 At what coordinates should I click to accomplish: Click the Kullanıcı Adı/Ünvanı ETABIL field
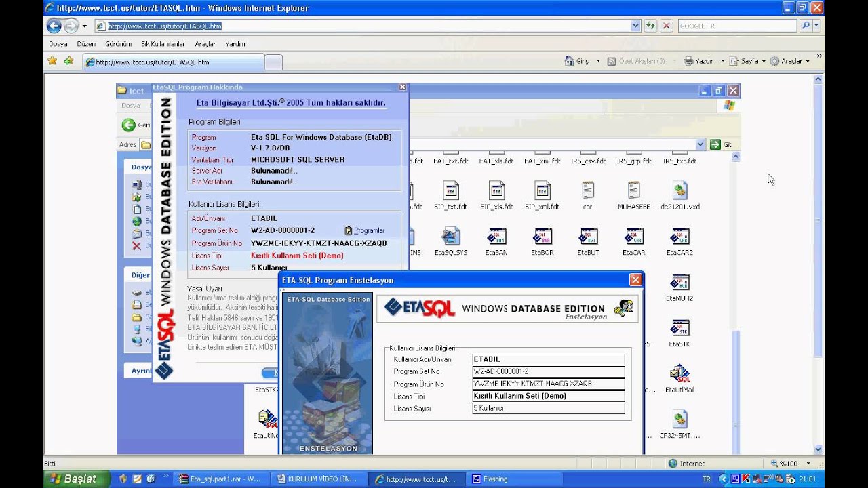548,359
